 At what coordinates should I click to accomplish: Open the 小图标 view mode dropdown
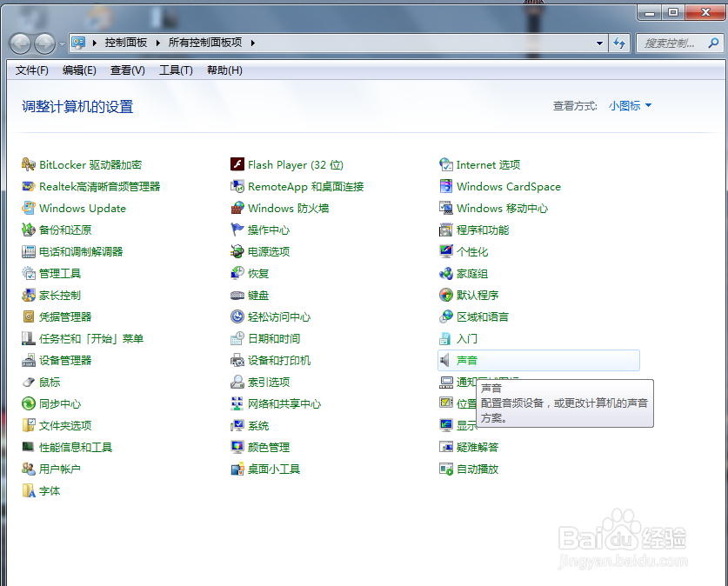(x=630, y=106)
